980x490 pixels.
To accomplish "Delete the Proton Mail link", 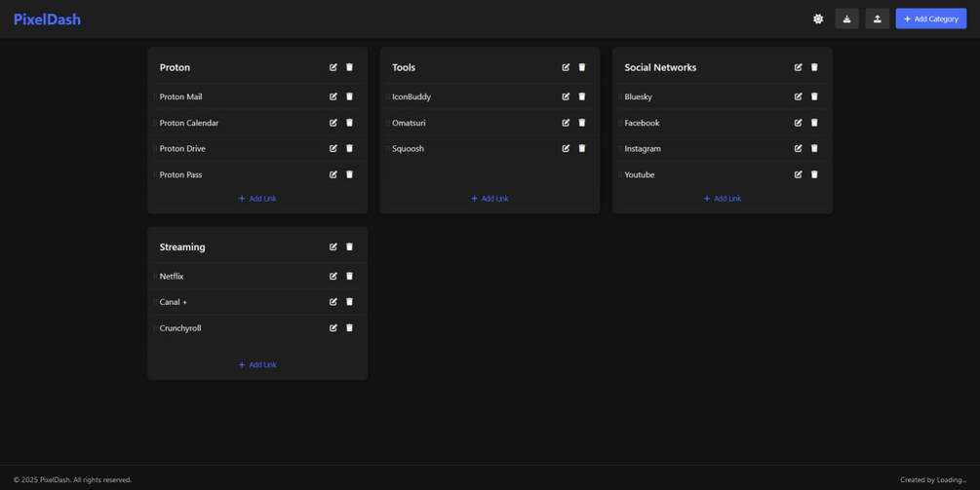I will click(349, 96).
